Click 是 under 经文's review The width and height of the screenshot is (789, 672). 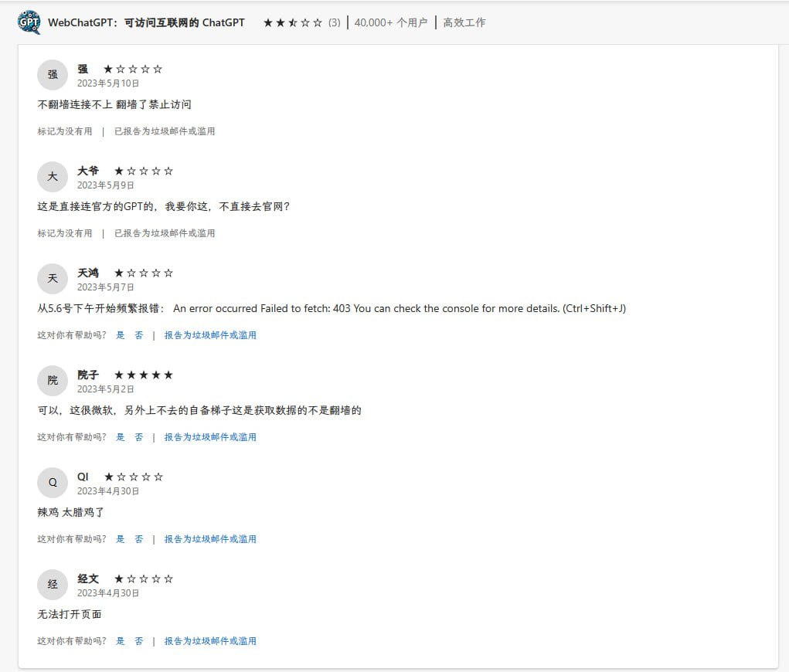pos(121,640)
